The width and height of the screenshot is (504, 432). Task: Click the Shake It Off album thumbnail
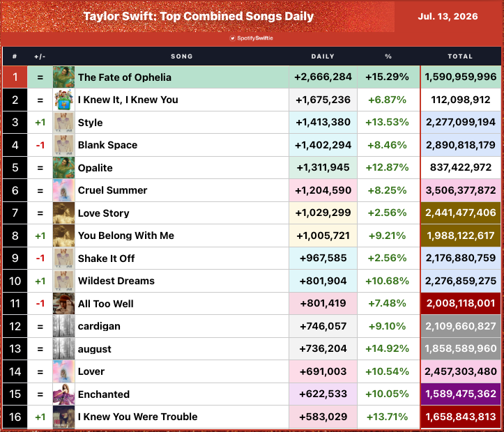(x=63, y=259)
